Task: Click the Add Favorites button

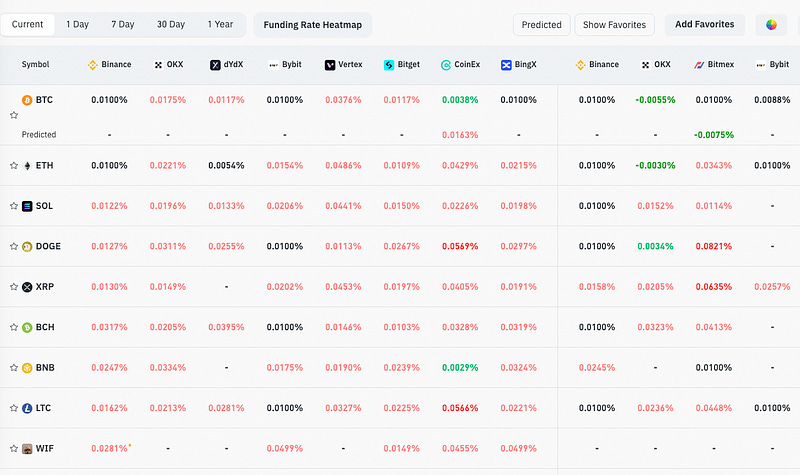Action: click(x=705, y=24)
